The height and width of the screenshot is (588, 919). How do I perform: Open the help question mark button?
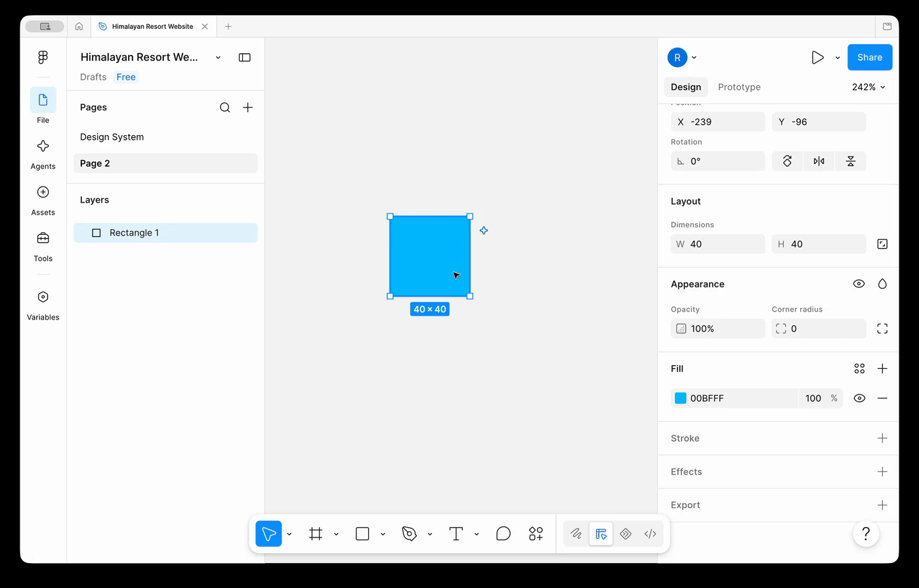tap(866, 534)
